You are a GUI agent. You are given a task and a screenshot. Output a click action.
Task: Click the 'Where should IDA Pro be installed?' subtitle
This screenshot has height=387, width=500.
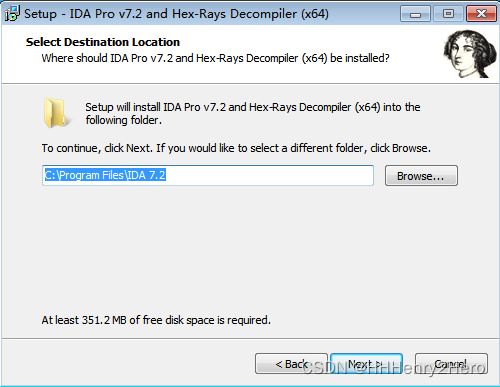(x=215, y=58)
